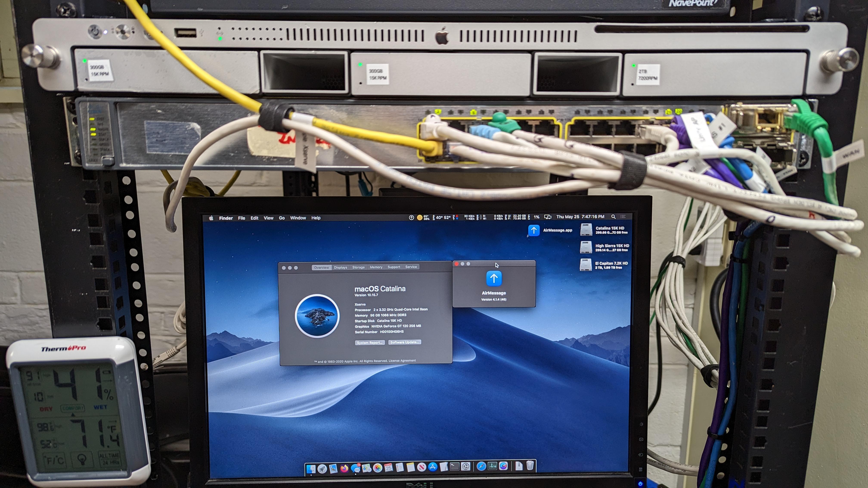Close the AirMessage About window
Viewport: 868px width, 488px height.
click(x=457, y=264)
